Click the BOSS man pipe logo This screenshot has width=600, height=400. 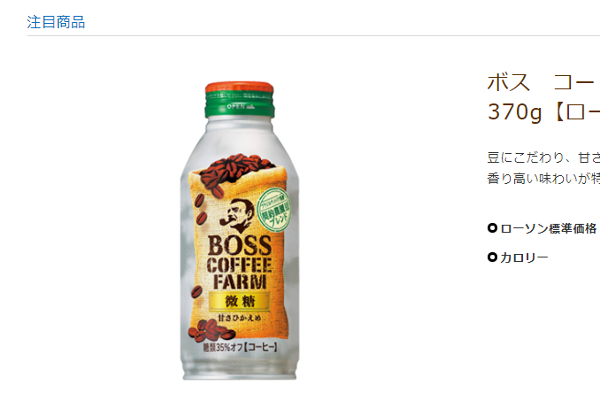click(238, 216)
